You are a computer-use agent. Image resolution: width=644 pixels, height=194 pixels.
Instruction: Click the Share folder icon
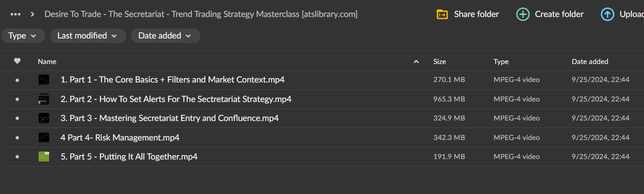coord(442,14)
